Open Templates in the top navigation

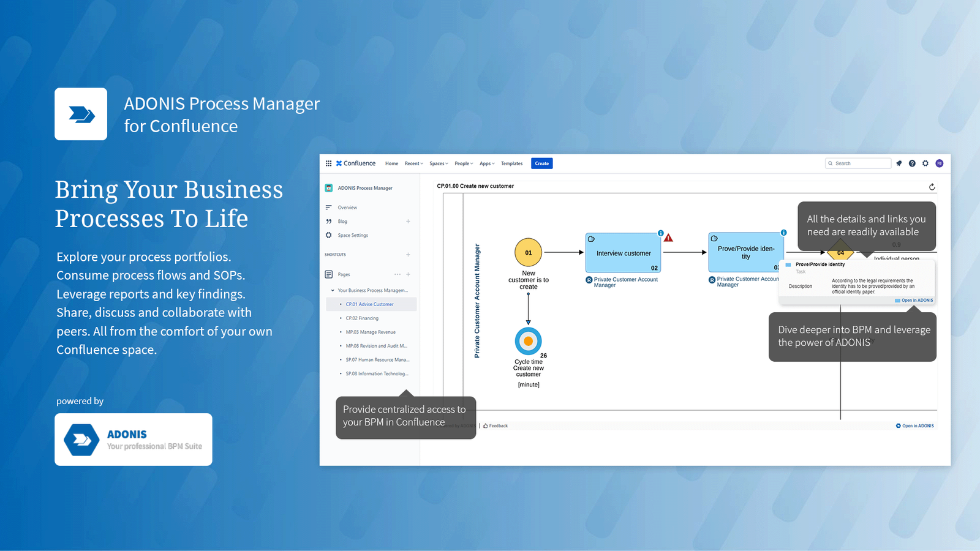point(512,163)
